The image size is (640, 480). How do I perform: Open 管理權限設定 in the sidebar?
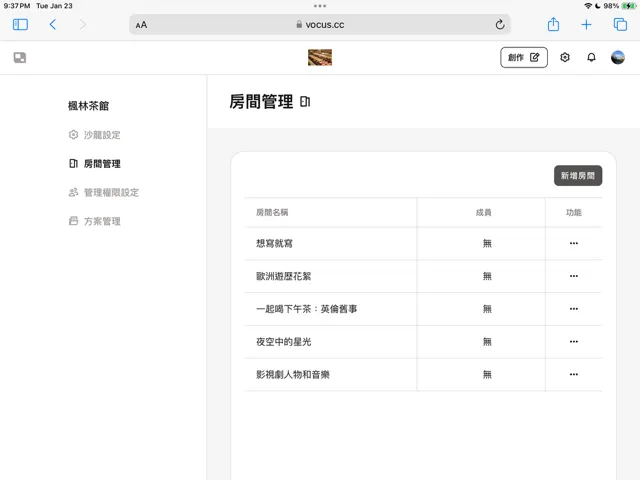point(104,193)
